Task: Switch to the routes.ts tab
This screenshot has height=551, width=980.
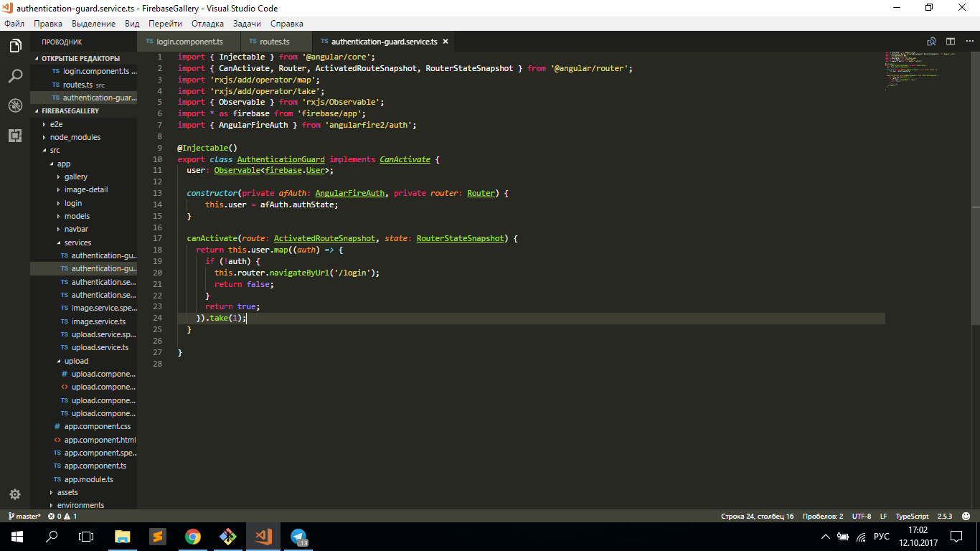Action: tap(276, 42)
